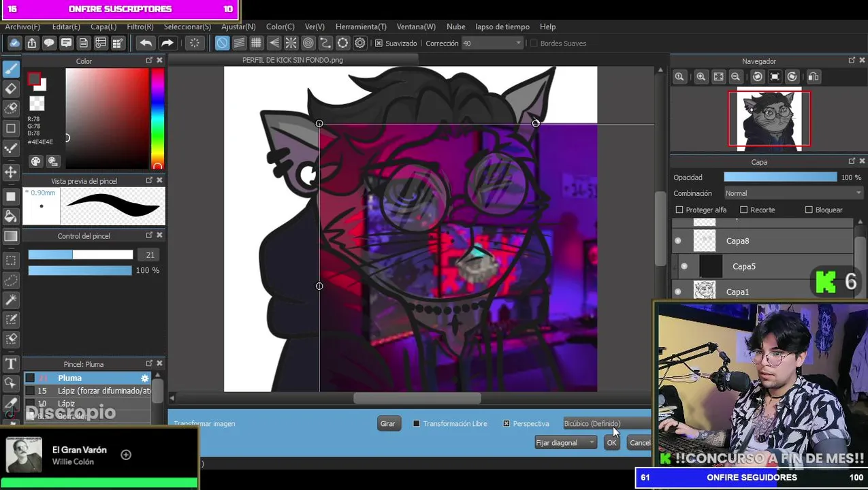Open the Filtro menu
Screen dimensions: 868x490
pos(140,27)
